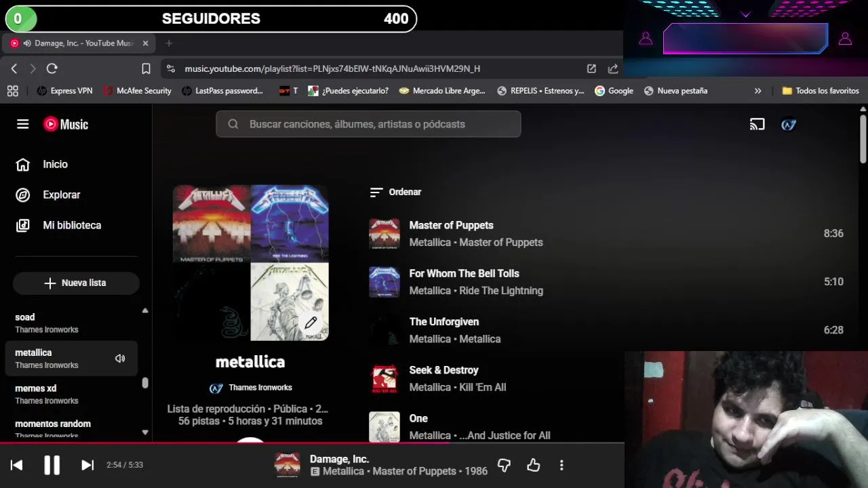
Task: Skip to next track
Action: pyautogui.click(x=87, y=465)
